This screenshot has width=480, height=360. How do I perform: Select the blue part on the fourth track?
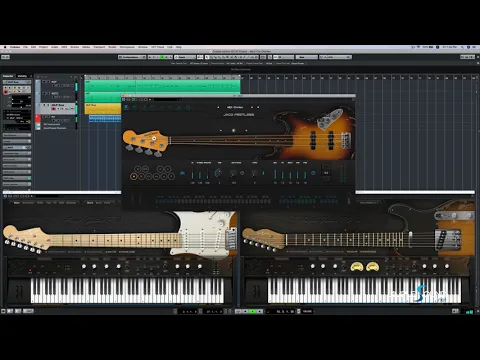[x=105, y=118]
